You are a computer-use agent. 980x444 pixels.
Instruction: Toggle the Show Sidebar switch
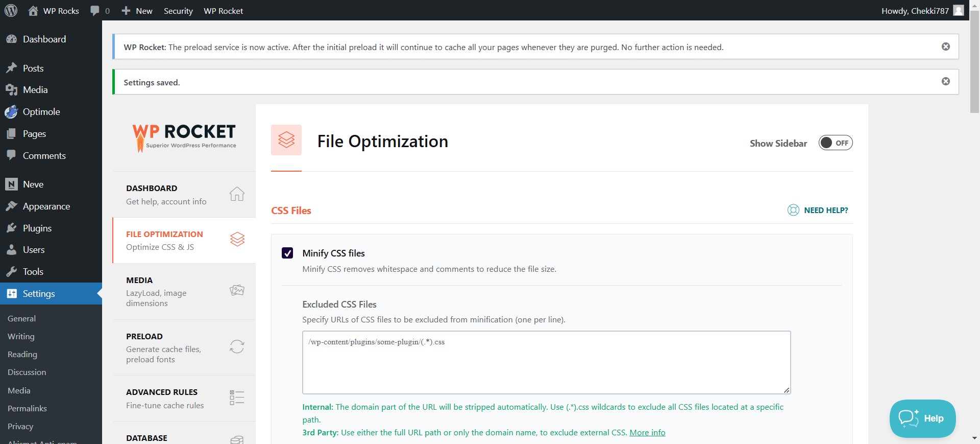836,143
